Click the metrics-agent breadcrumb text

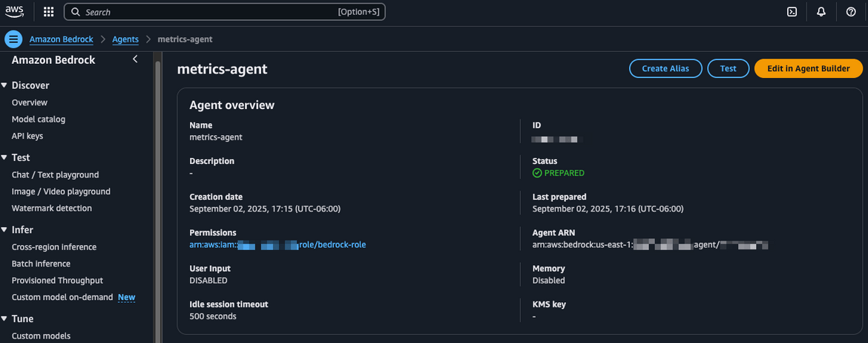point(185,39)
